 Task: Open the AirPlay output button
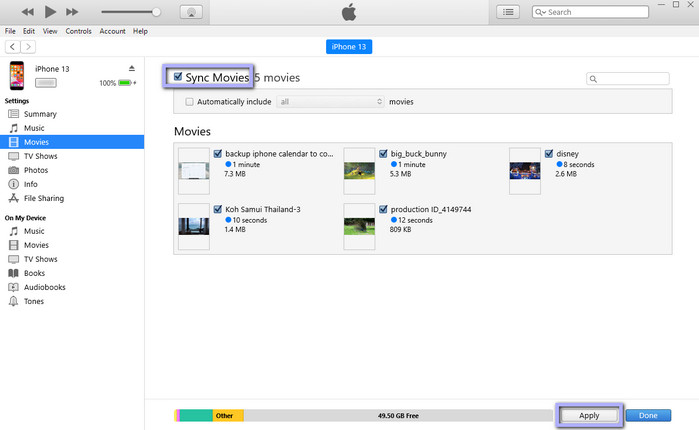[x=191, y=12]
